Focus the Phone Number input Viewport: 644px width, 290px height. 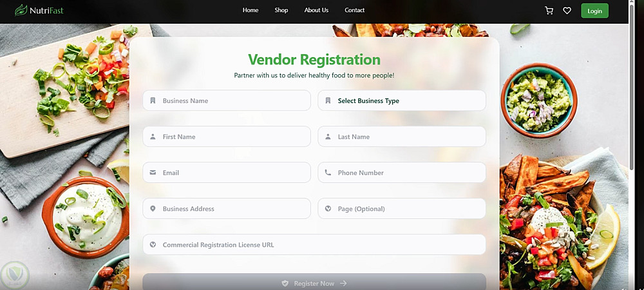point(402,173)
